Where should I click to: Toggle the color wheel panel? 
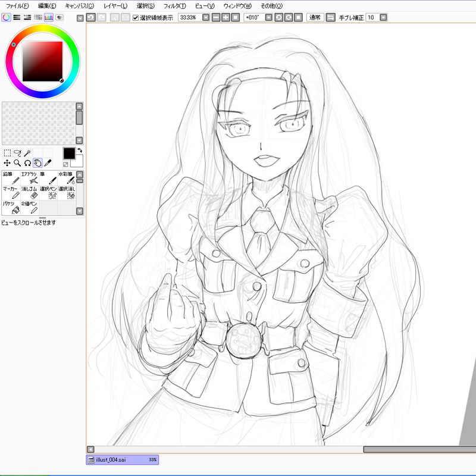(7, 17)
